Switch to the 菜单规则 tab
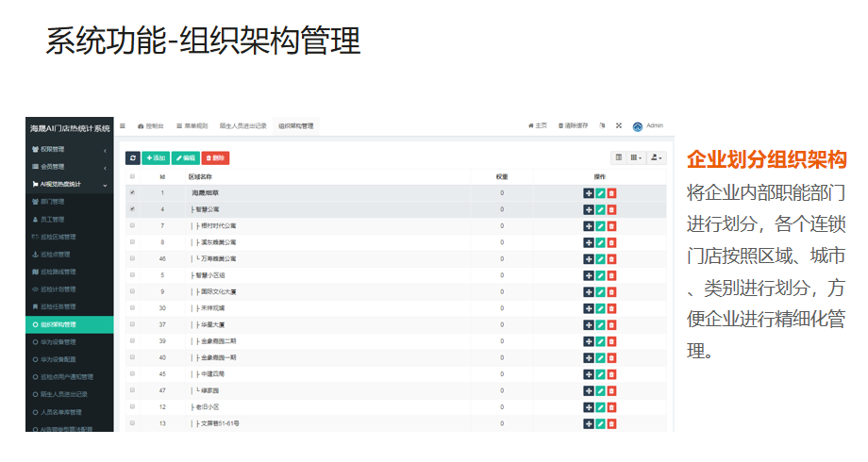The height and width of the screenshot is (462, 868). pyautogui.click(x=194, y=125)
